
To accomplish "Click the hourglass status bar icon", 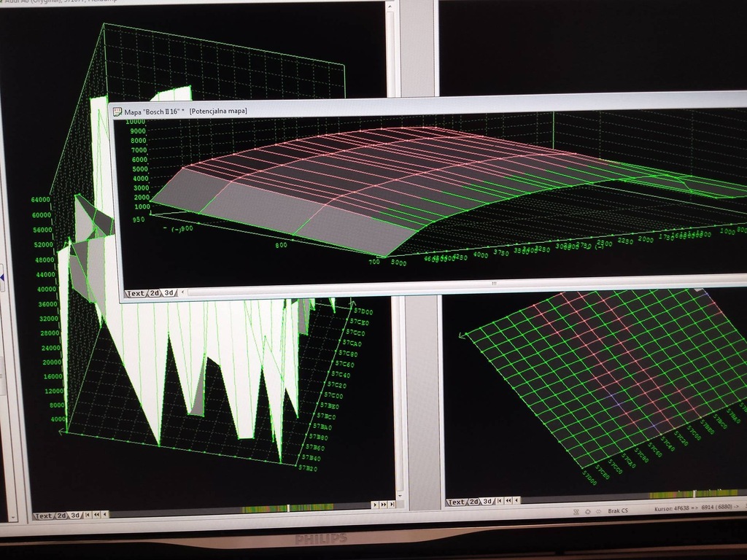I will click(576, 513).
